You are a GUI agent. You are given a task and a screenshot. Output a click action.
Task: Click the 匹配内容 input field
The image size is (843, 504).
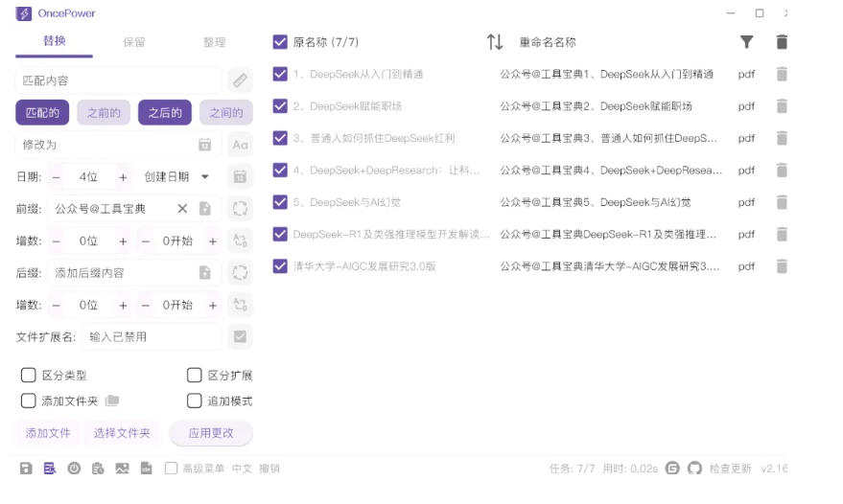coord(118,80)
